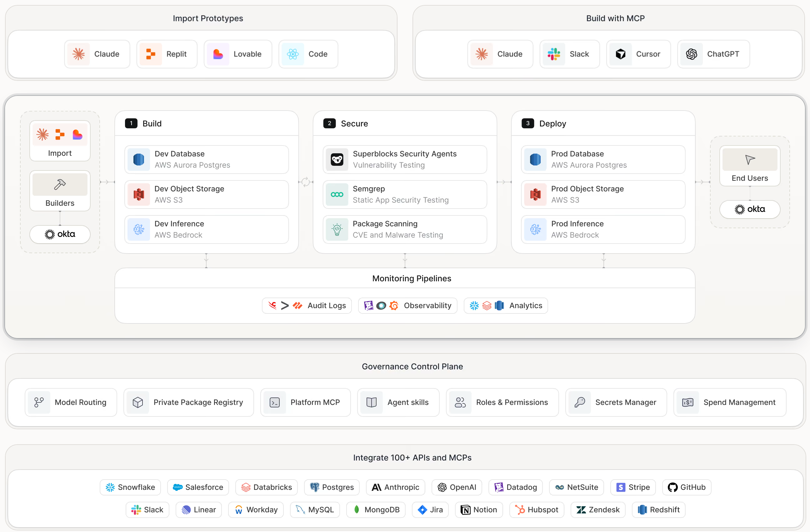Click the Prod Object Storage S3 icon

pos(535,195)
